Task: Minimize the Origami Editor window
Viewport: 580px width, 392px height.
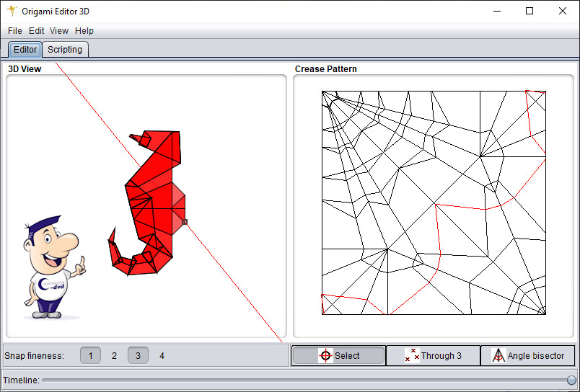Action: (x=496, y=11)
